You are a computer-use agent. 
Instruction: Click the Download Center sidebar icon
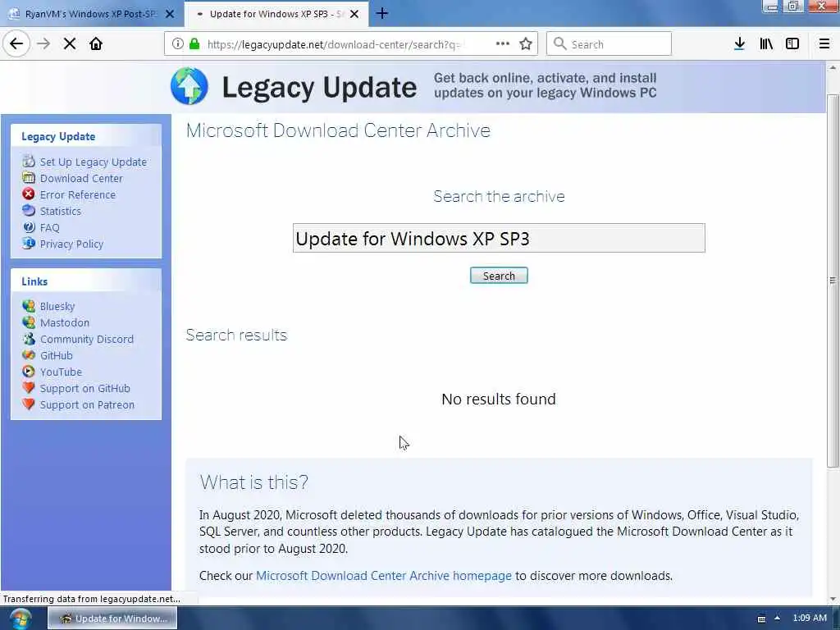tap(29, 177)
